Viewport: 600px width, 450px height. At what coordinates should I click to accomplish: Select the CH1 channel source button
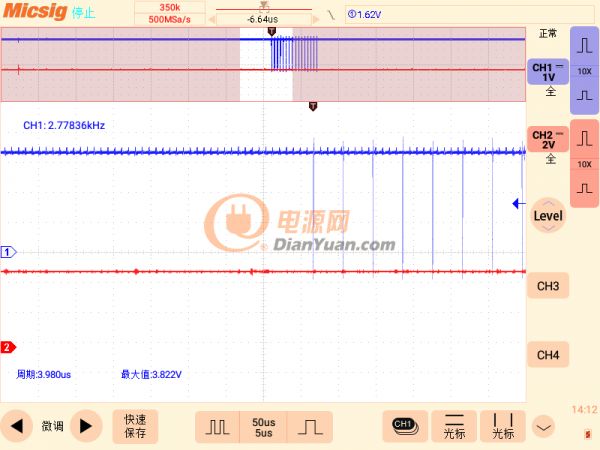point(405,426)
